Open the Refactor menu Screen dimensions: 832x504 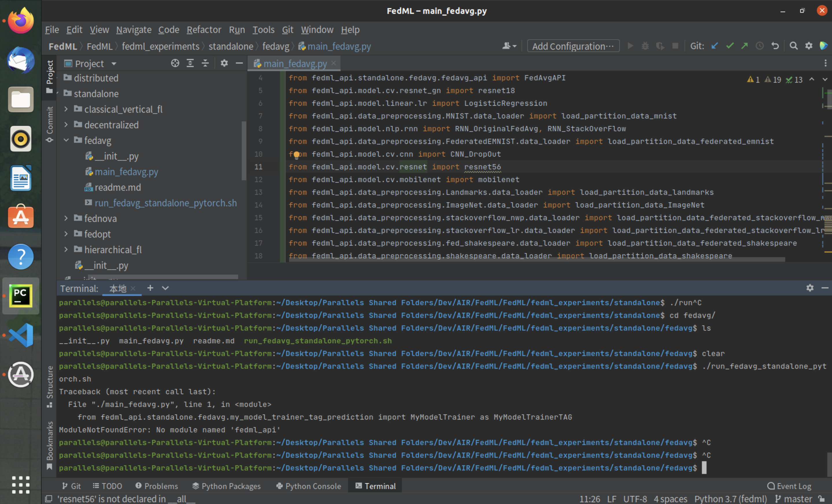[204, 30]
